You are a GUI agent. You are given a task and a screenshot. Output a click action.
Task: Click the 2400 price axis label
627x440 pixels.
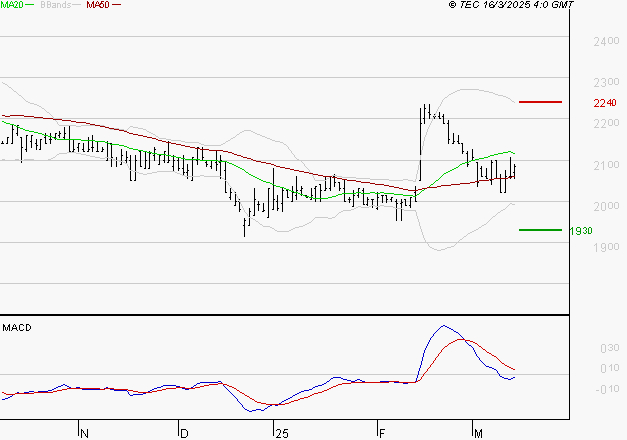coord(604,42)
